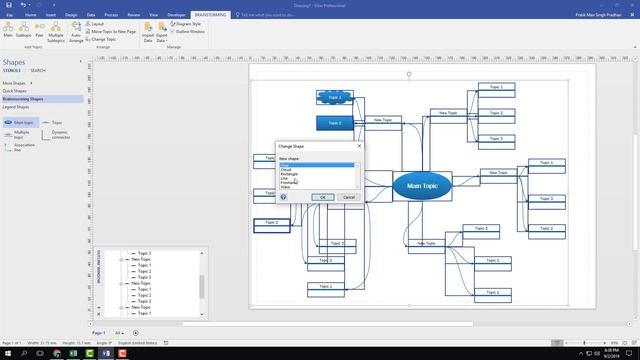
Task: Expand the More Shapes menu
Action: pos(17,83)
